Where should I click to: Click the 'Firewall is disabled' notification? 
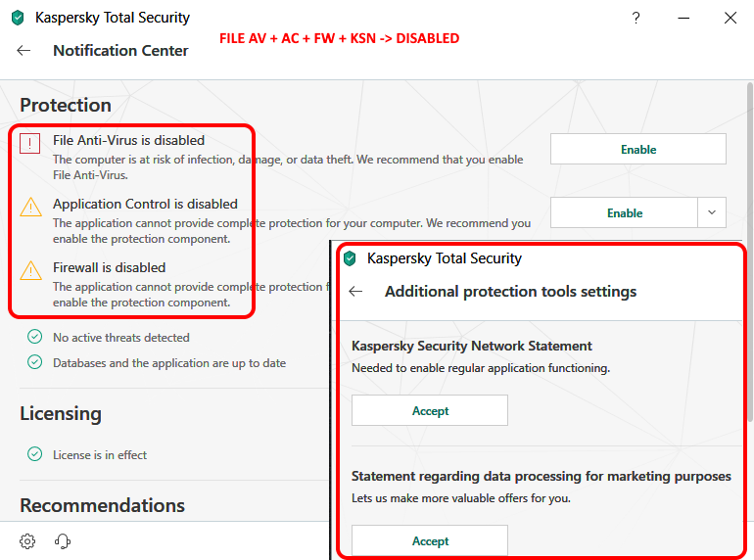109,267
